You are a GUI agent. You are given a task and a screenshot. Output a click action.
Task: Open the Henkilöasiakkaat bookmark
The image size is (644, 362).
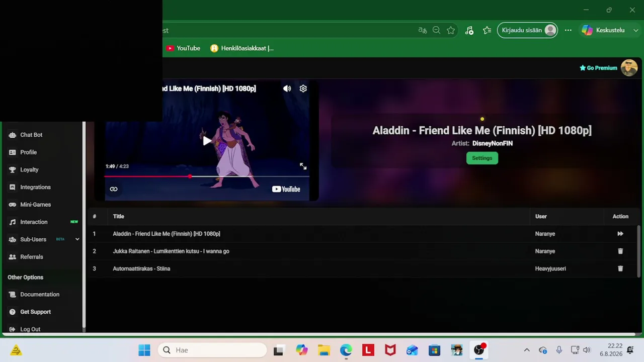pos(242,48)
